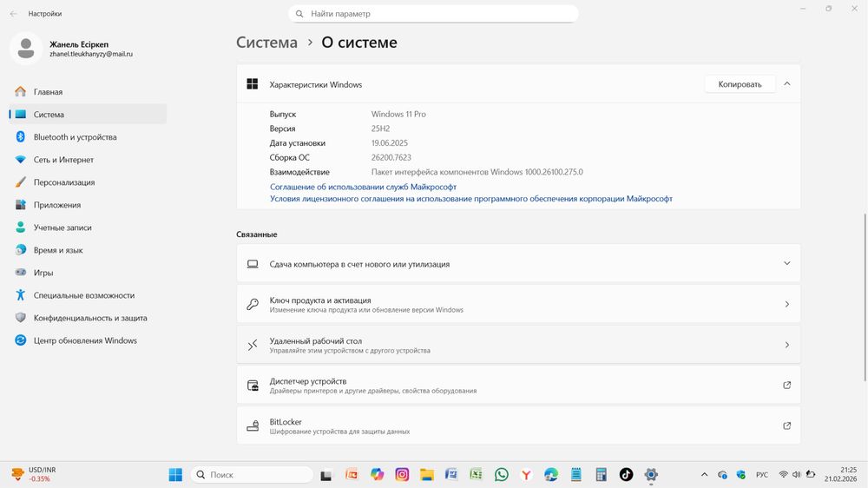The image size is (868, 488).
Task: Click the Найти параметр search field
Action: [433, 14]
